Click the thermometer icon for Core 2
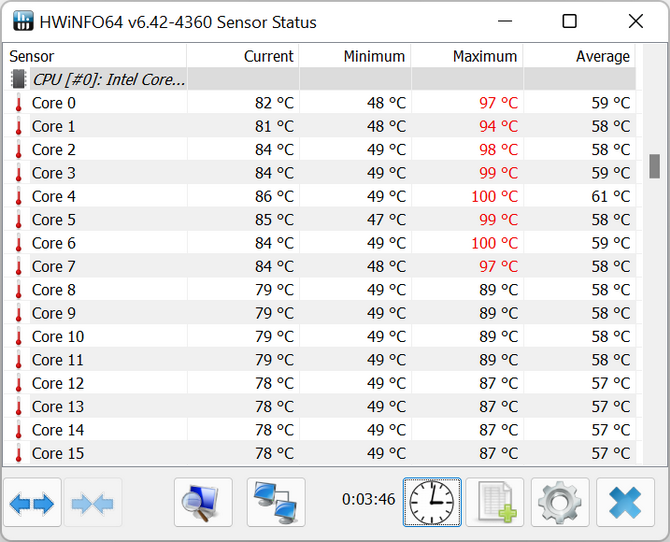Image resolution: width=670 pixels, height=542 pixels. pos(18,150)
